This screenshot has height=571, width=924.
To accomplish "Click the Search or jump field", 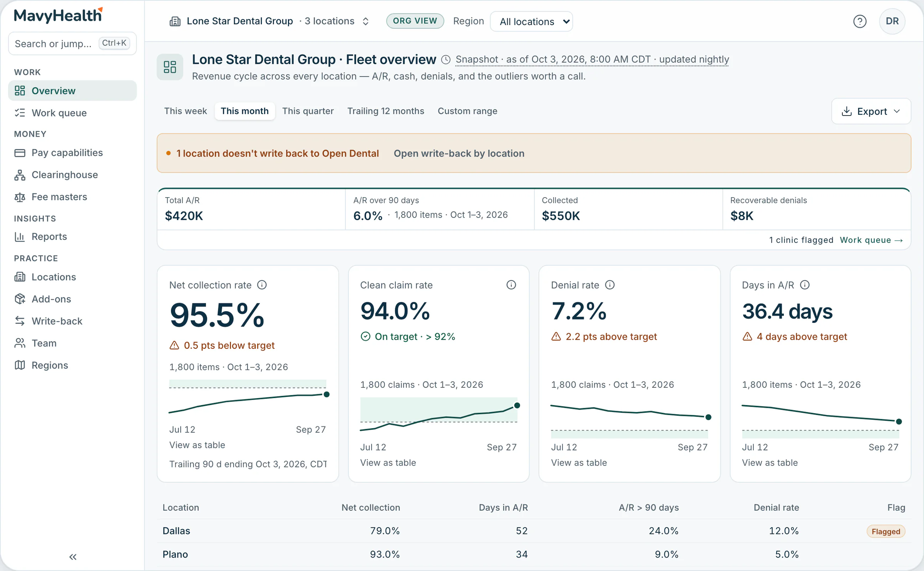I will [72, 44].
